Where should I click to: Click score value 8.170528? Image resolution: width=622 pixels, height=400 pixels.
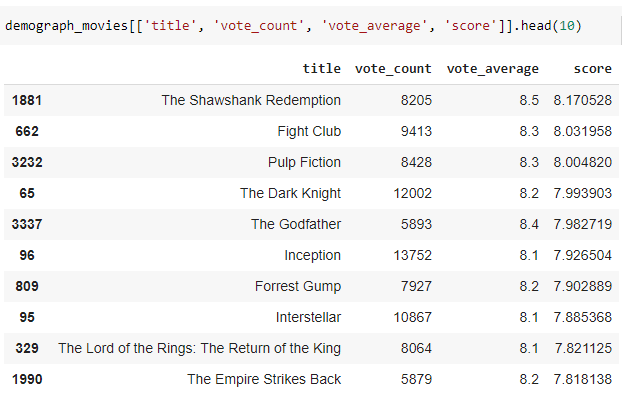583,100
